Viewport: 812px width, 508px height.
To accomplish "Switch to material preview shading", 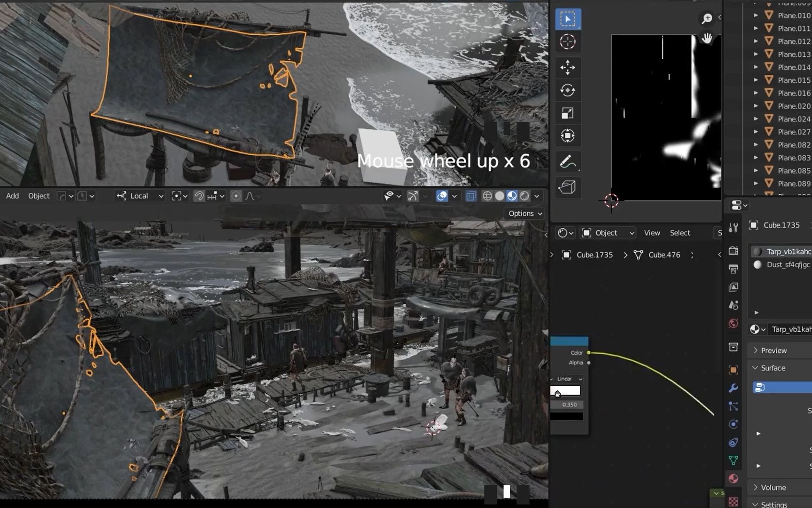I will [512, 196].
